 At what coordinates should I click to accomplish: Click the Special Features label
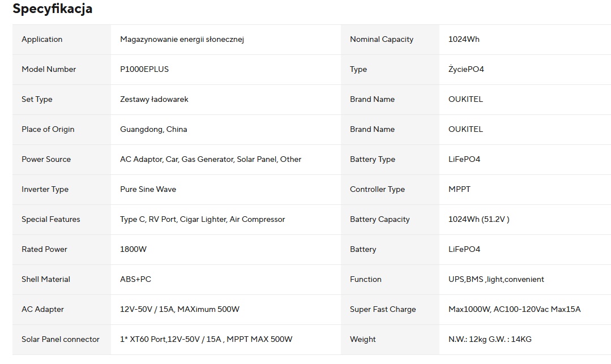(51, 220)
